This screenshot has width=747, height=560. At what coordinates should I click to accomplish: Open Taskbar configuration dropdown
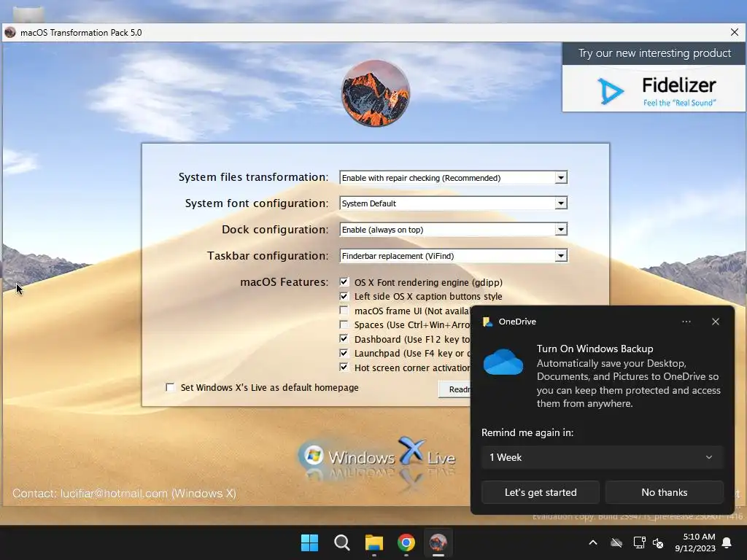[x=454, y=256]
